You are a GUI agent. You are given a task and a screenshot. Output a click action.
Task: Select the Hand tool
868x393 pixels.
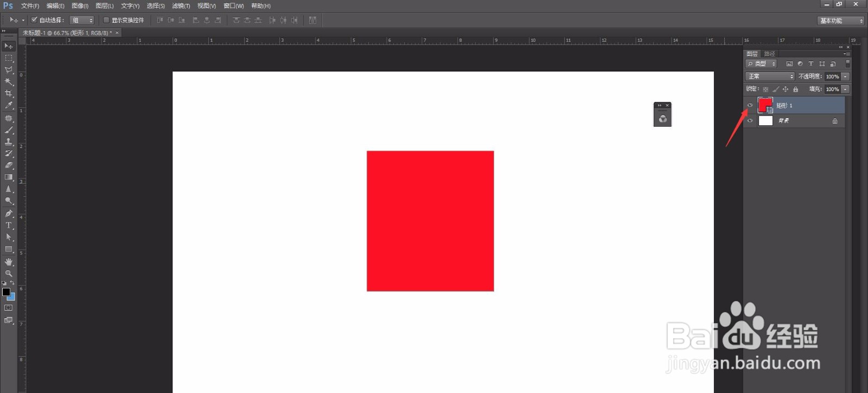pyautogui.click(x=8, y=262)
